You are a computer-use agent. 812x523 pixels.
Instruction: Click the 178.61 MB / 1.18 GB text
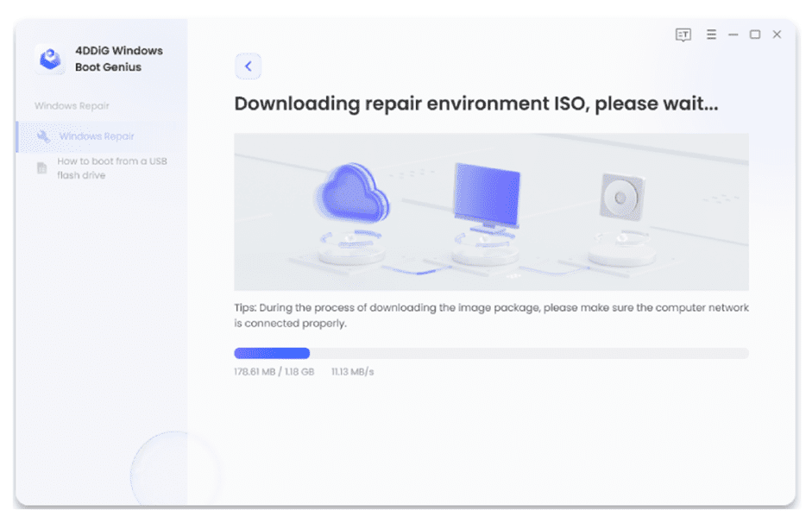[274, 372]
